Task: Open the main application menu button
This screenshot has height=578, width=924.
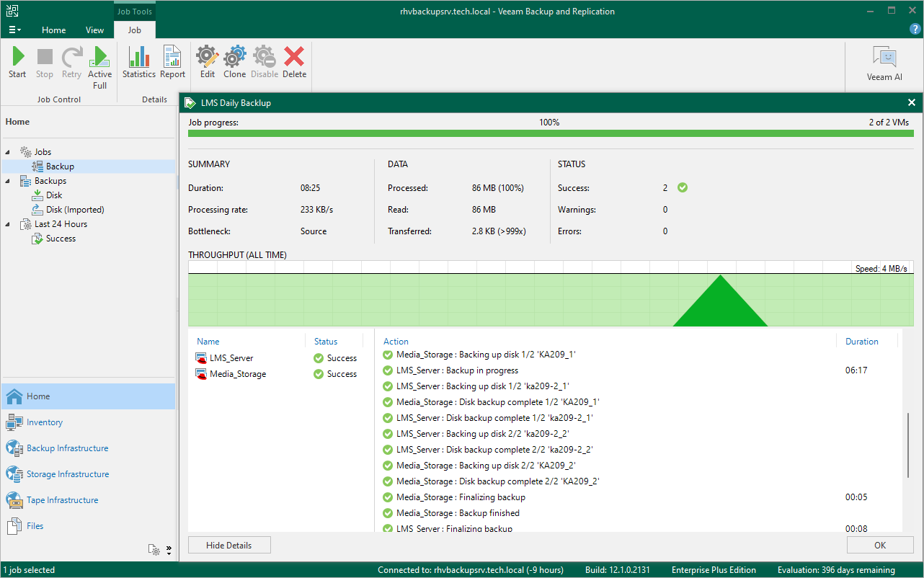Action: click(x=15, y=30)
